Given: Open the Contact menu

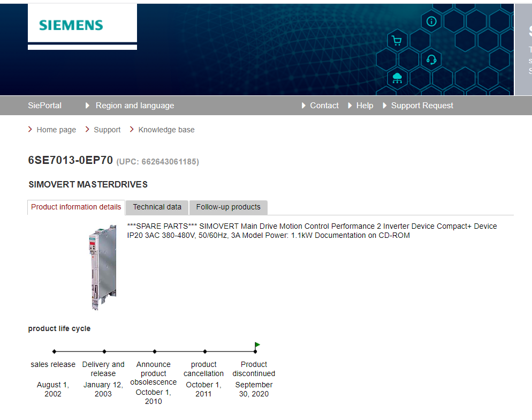Looking at the screenshot, I should click(324, 106).
